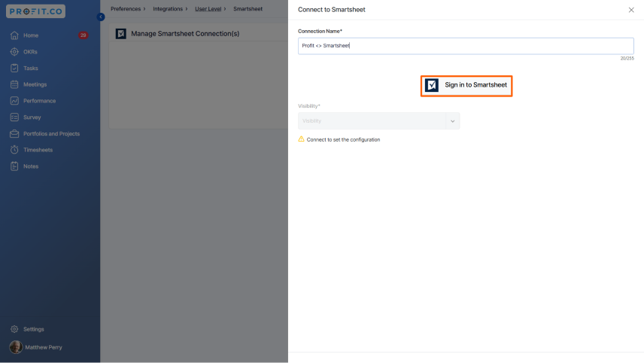Screen dimensions: 644x363
Task: Click the Smartsheet logo beside Manage Smartsheet Connection(s)
Action: 120,34
